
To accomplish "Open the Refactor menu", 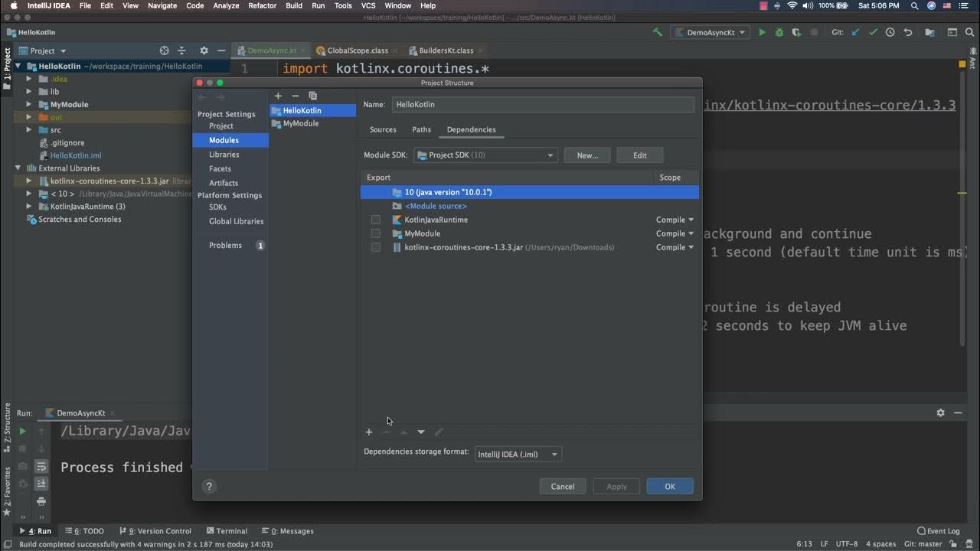I will [262, 5].
